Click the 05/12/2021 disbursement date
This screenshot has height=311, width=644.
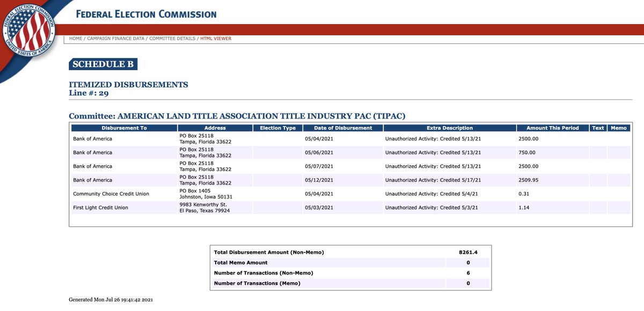tap(319, 180)
